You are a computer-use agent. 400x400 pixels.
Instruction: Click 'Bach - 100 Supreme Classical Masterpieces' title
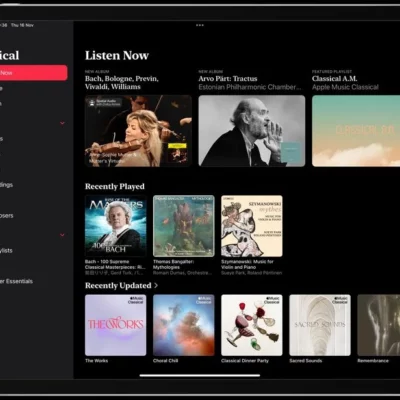click(x=115, y=264)
